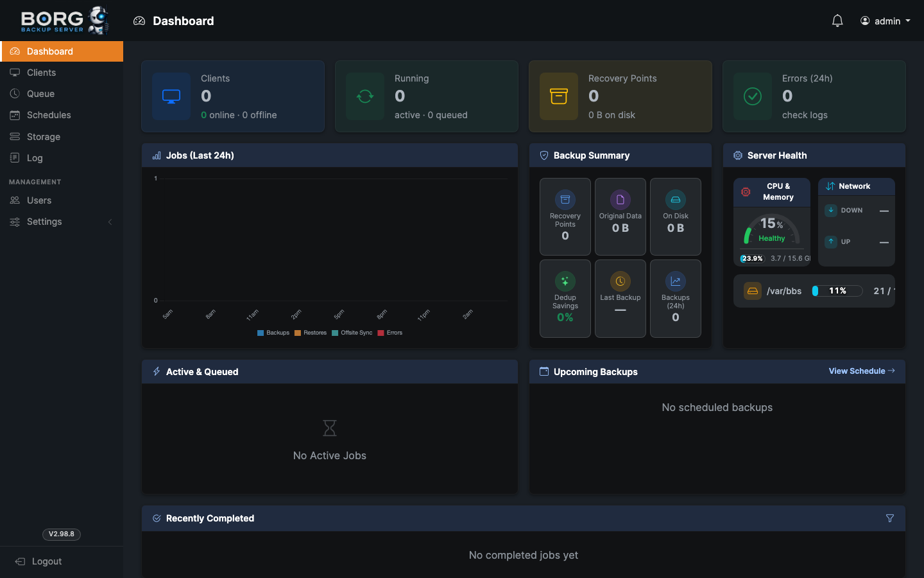Toggle the Restores legend swatch
The width and height of the screenshot is (924, 578).
tap(298, 333)
